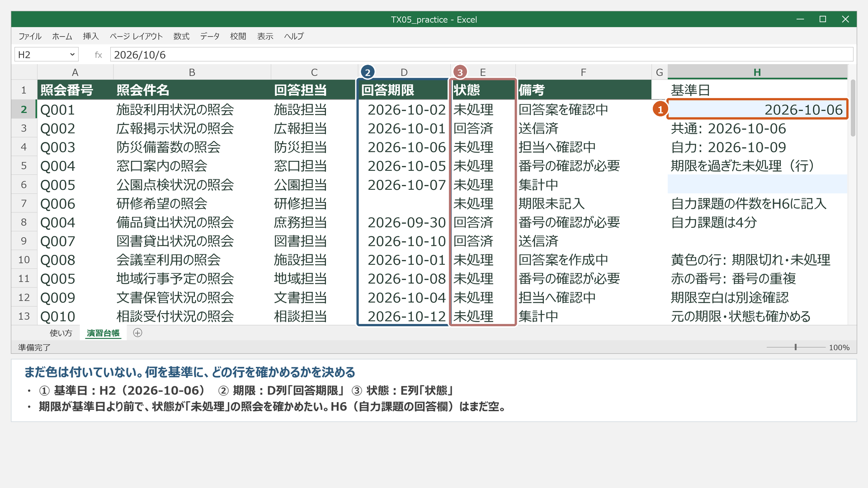
Task: Click the 回答案を作成中 remark cell
Action: (x=583, y=260)
